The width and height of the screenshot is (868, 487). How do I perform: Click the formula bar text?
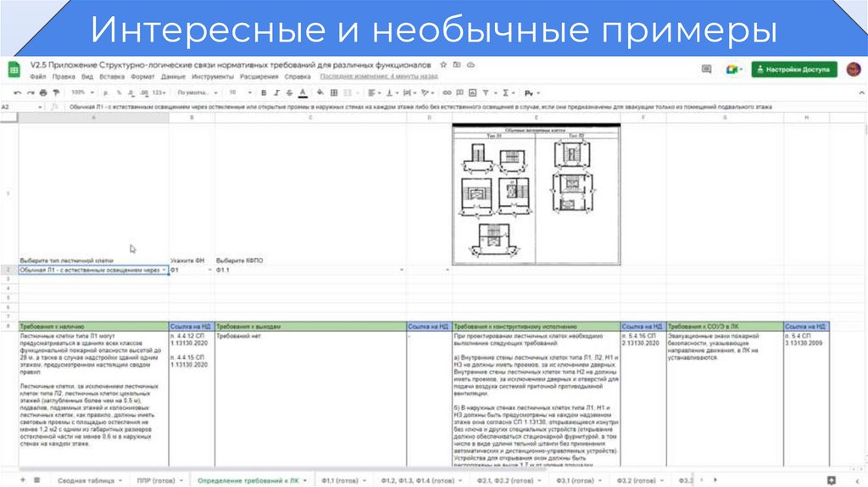click(420, 107)
